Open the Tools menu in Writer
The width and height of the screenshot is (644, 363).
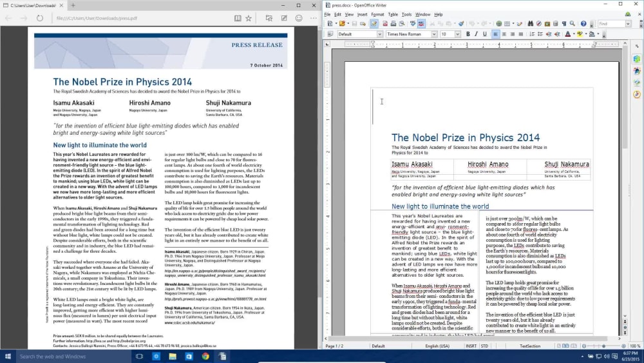tap(406, 14)
